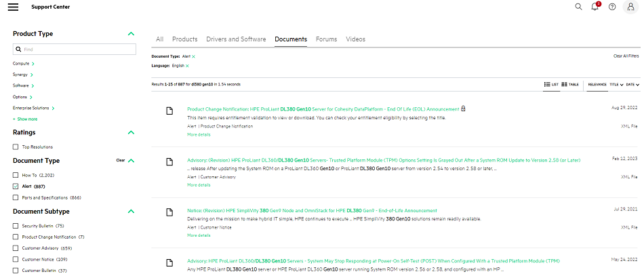Screen dimensions: 644x274
Task: Click the May 24, 2022 date text
Action: click(624, 260)
